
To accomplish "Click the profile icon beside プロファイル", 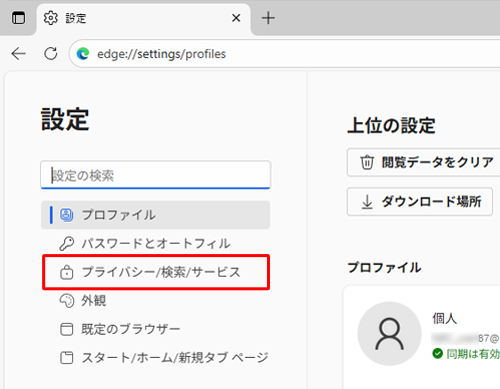I will (x=67, y=215).
